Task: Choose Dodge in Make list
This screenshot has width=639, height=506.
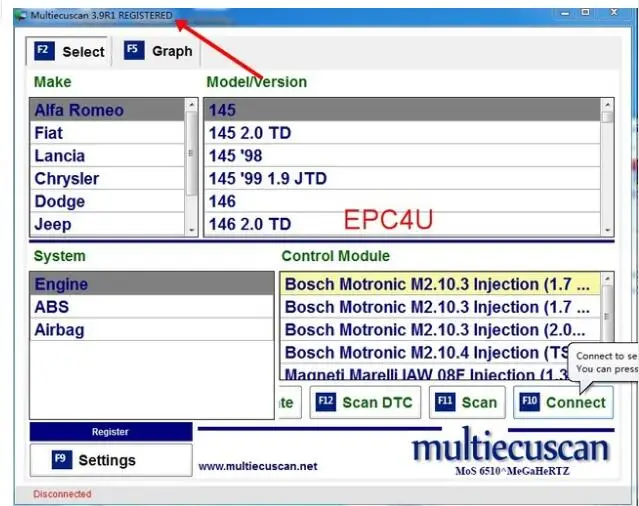Action: pos(107,201)
